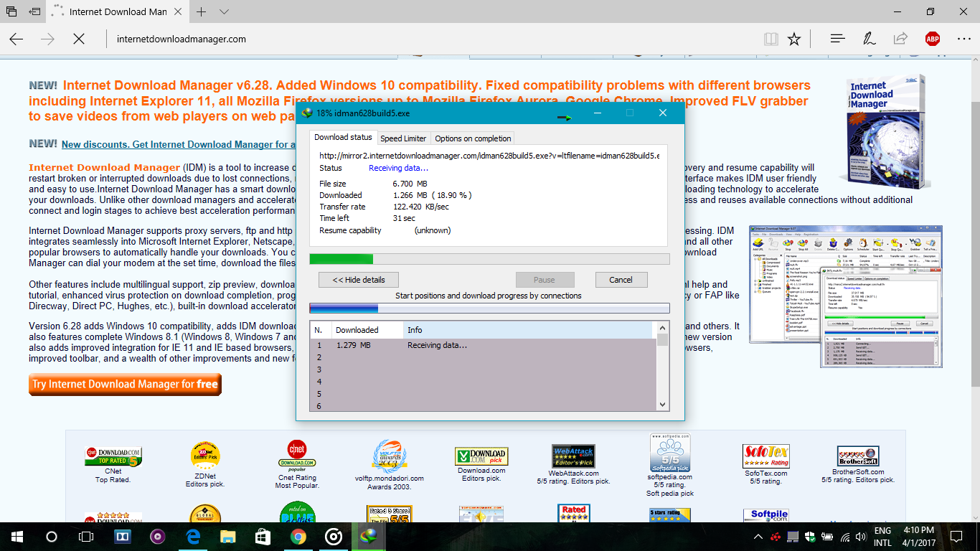This screenshot has width=980, height=551.
Task: Open File Explorer from the taskbar
Action: click(x=228, y=536)
